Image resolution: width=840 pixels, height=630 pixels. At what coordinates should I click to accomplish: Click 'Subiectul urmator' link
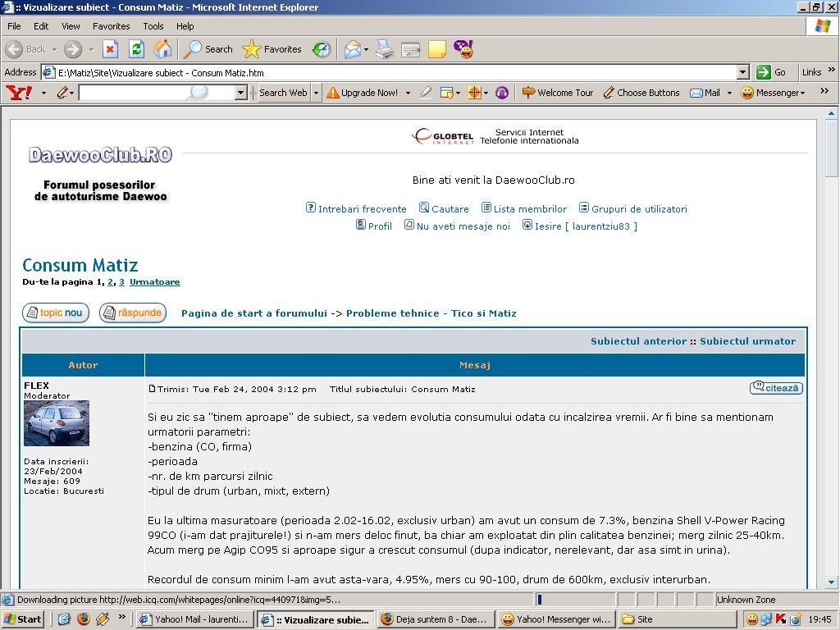[747, 341]
